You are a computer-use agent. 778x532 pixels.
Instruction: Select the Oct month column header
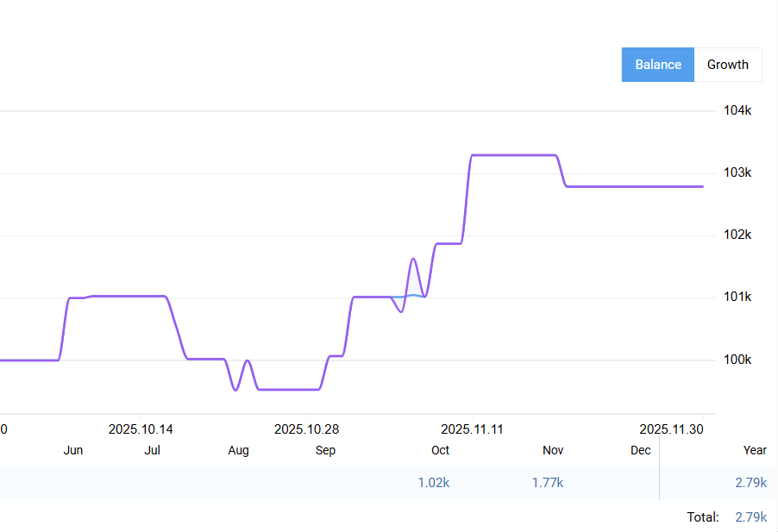pyautogui.click(x=440, y=450)
